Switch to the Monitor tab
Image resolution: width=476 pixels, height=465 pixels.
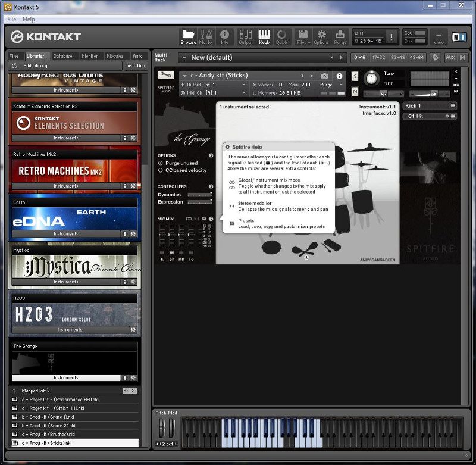[90, 56]
